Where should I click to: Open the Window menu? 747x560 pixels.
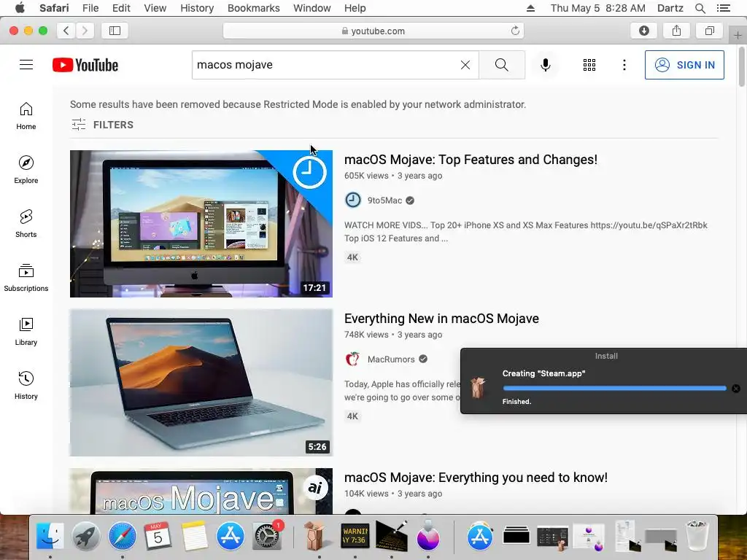coord(312,8)
